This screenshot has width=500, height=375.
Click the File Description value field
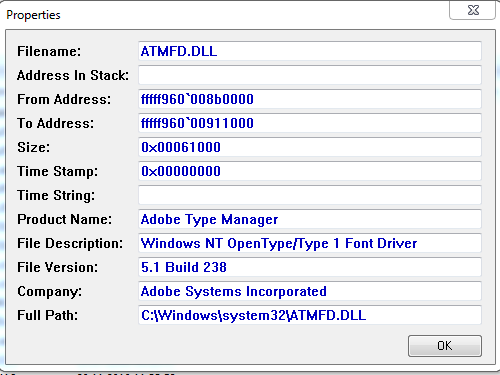click(310, 243)
